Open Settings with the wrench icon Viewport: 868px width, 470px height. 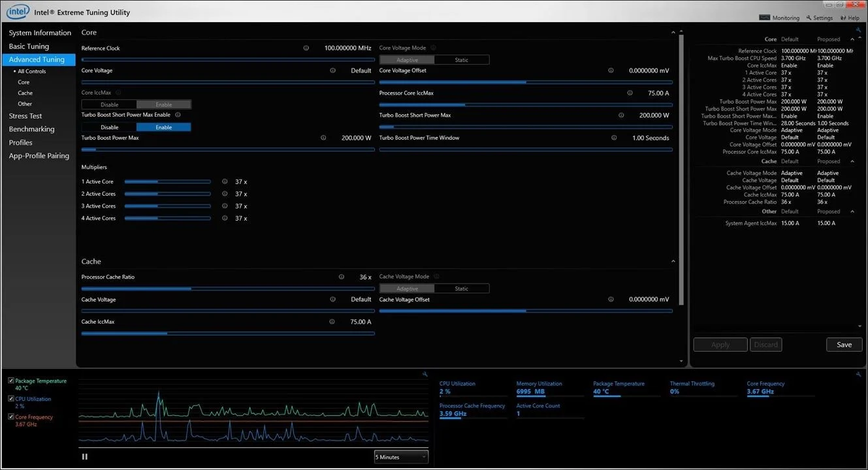click(819, 18)
